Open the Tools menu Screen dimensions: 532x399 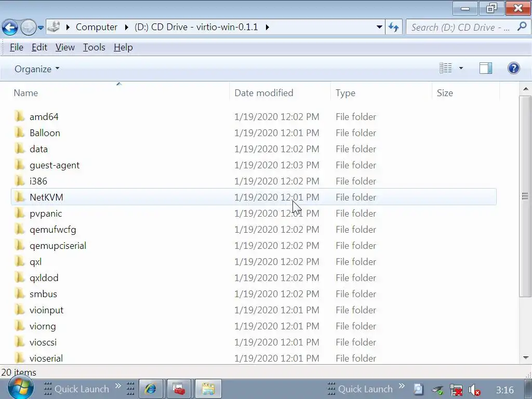(94, 47)
